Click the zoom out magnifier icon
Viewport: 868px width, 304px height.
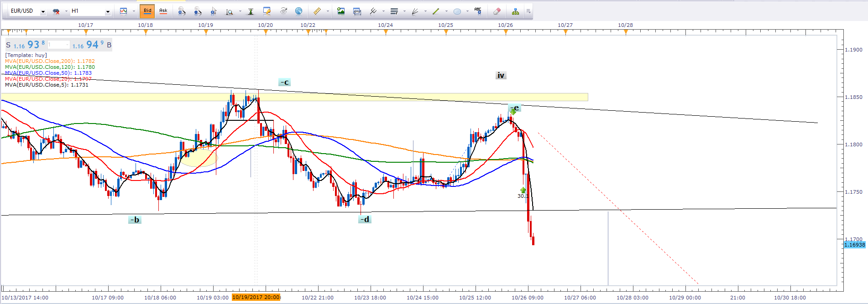click(198, 11)
